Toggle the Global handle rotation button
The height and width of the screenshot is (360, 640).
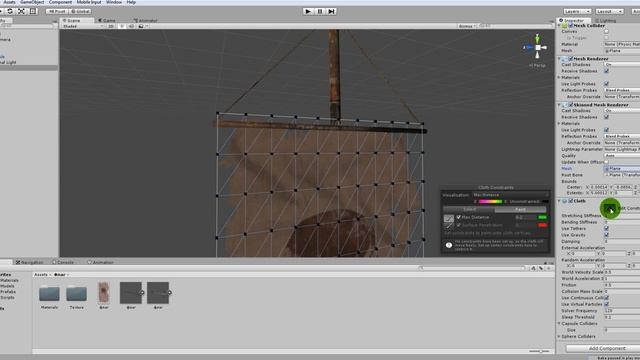[80, 11]
